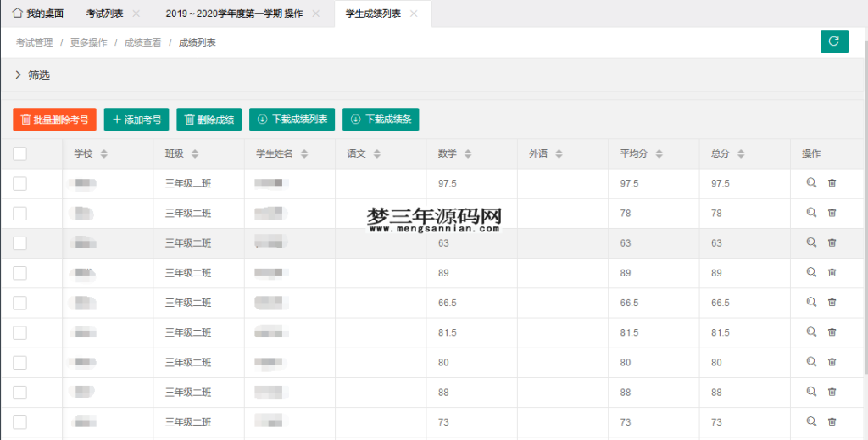Sort by 平均分 column arrows

pyautogui.click(x=659, y=153)
